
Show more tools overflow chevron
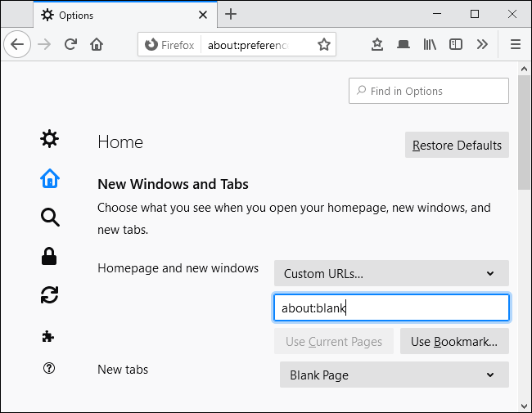tap(482, 45)
